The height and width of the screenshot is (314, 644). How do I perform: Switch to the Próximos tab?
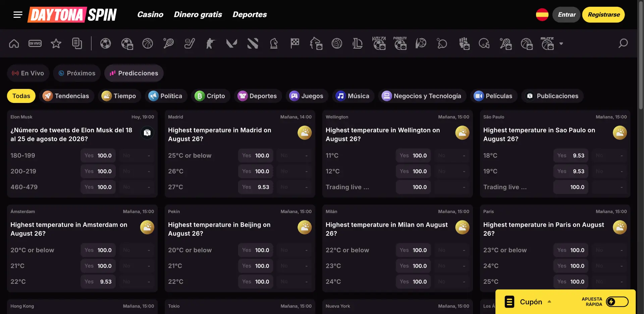pyautogui.click(x=77, y=73)
